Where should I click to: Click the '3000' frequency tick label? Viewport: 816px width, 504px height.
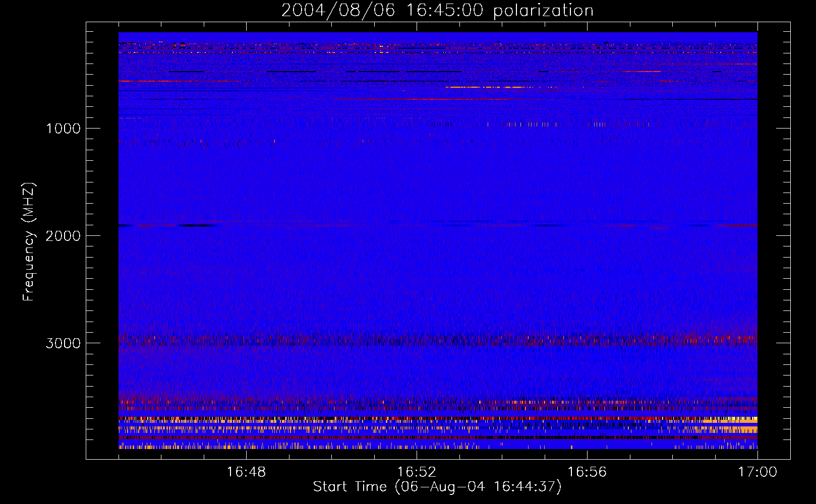63,343
